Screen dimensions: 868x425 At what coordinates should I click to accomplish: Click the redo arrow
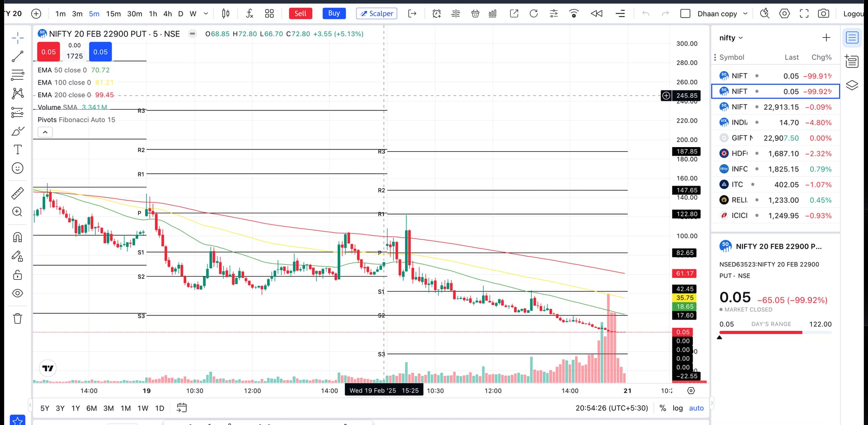pyautogui.click(x=665, y=14)
